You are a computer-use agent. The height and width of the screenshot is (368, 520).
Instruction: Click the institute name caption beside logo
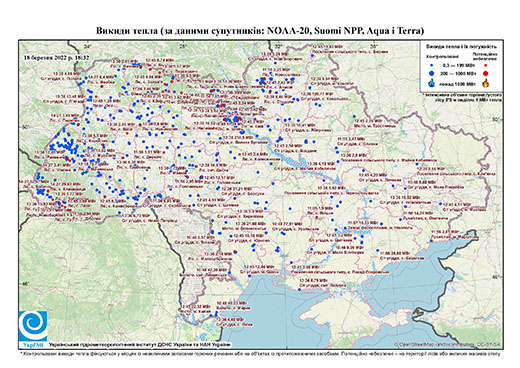(140, 345)
